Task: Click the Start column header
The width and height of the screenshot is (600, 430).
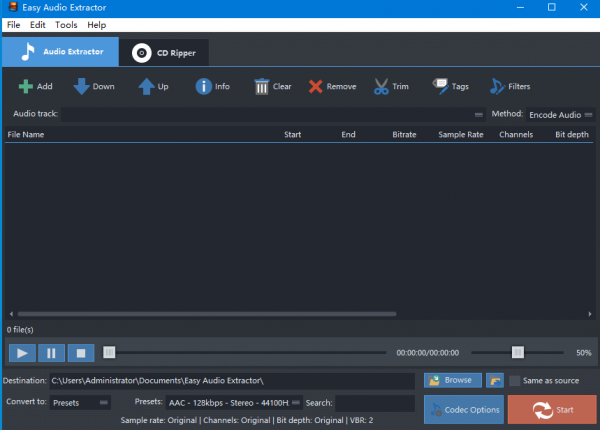Action: click(x=292, y=135)
